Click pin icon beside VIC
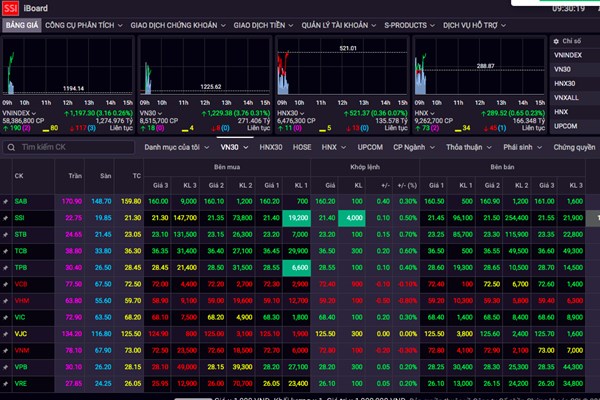This screenshot has height=400, width=600. 7,317
